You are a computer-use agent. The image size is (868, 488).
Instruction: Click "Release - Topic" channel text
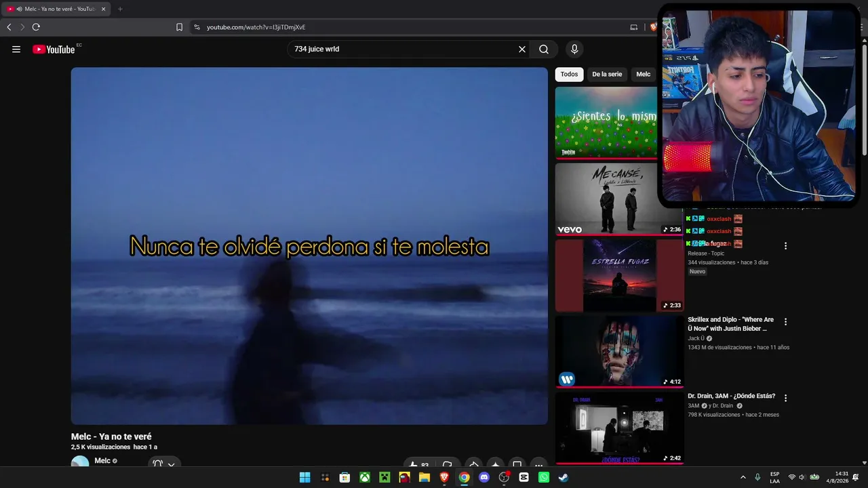tap(707, 253)
